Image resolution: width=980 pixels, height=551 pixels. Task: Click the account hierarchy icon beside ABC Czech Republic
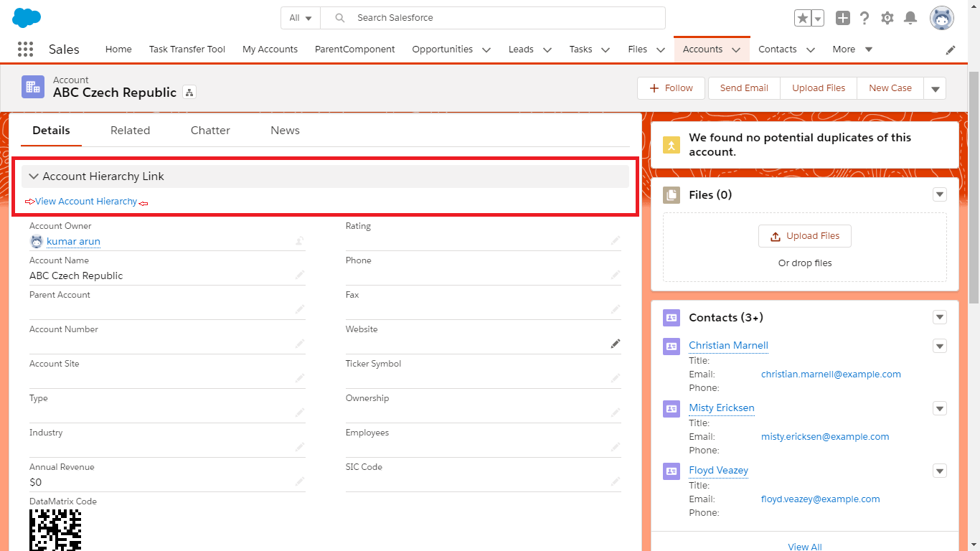189,92
